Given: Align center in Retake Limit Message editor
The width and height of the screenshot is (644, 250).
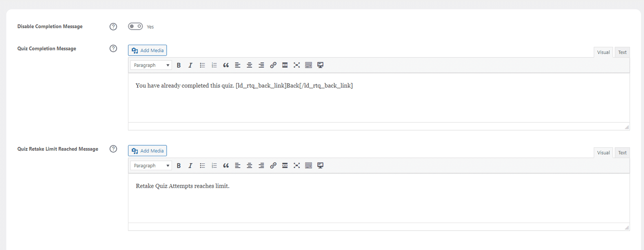Looking at the screenshot, I should click(250, 165).
